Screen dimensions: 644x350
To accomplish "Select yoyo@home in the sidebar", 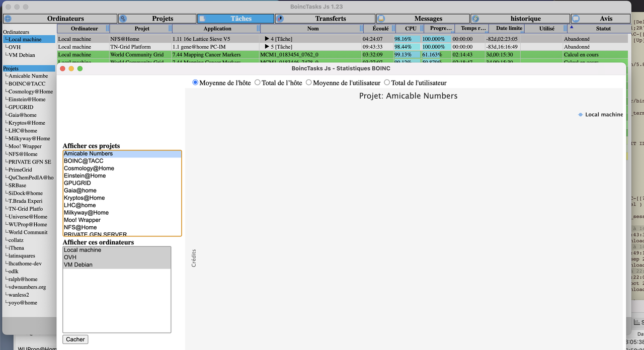I will click(23, 303).
